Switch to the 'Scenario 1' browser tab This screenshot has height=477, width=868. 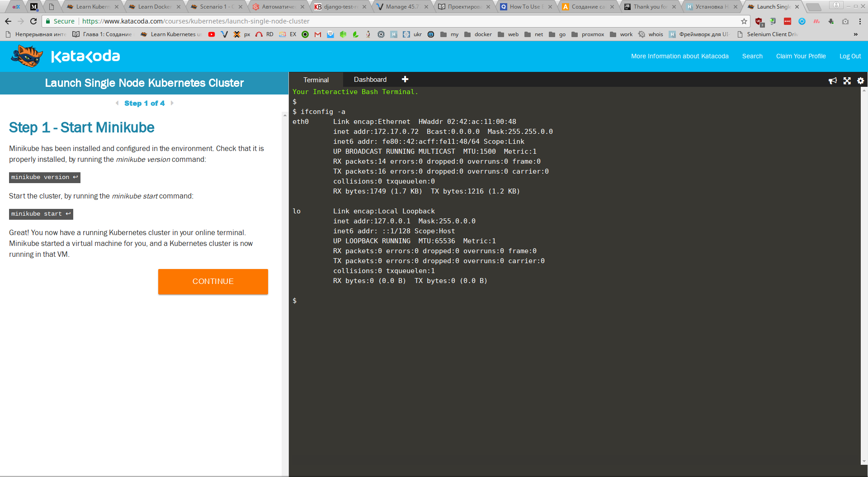pyautogui.click(x=216, y=7)
